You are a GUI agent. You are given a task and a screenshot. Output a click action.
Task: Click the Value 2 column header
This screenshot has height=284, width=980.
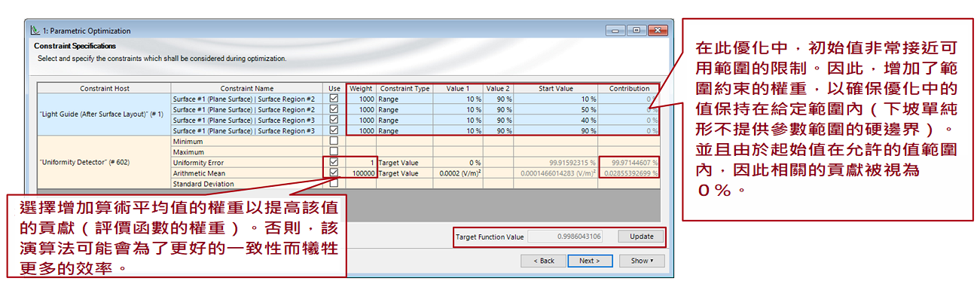[498, 88]
